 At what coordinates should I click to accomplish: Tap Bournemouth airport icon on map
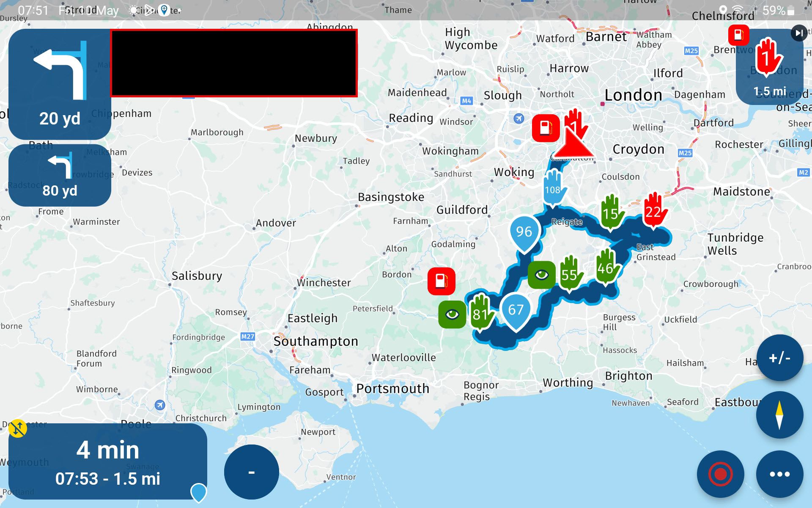pyautogui.click(x=159, y=405)
